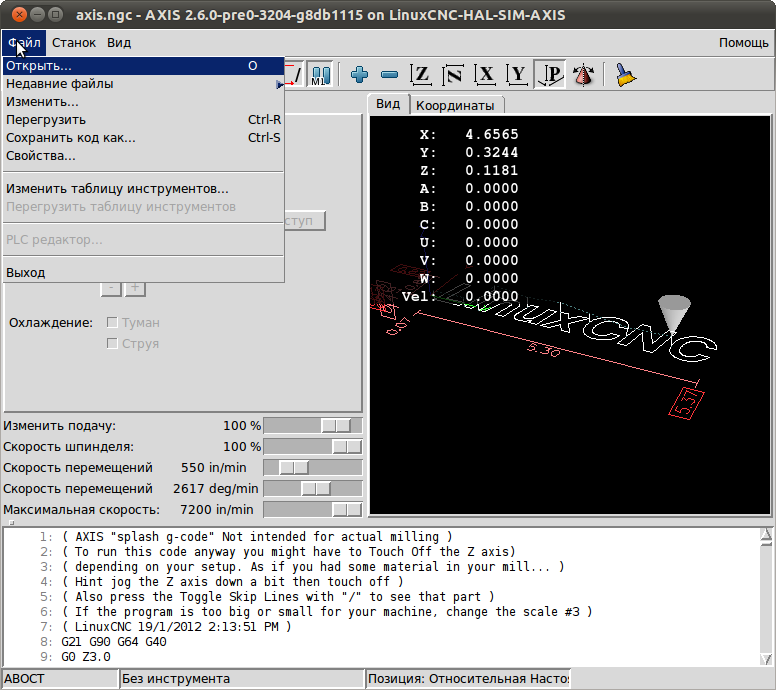The width and height of the screenshot is (776, 690).
Task: Toggle the rotate view cone icon
Action: point(583,75)
